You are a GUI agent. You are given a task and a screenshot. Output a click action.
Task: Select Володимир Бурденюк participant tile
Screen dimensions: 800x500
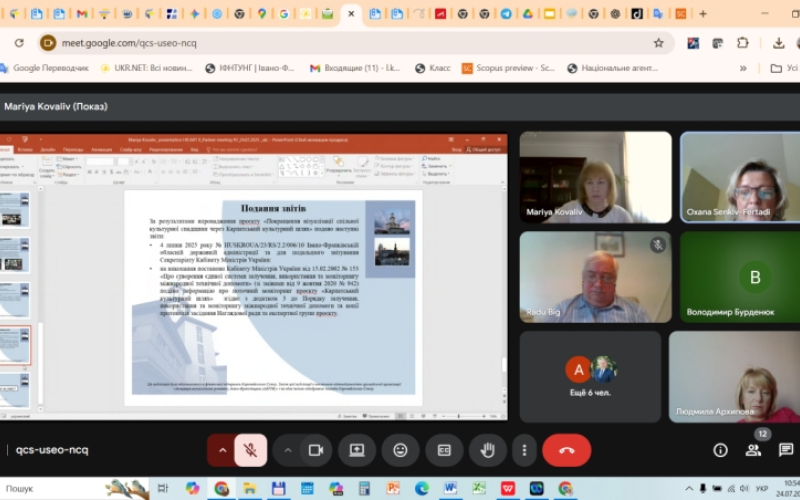[740, 277]
